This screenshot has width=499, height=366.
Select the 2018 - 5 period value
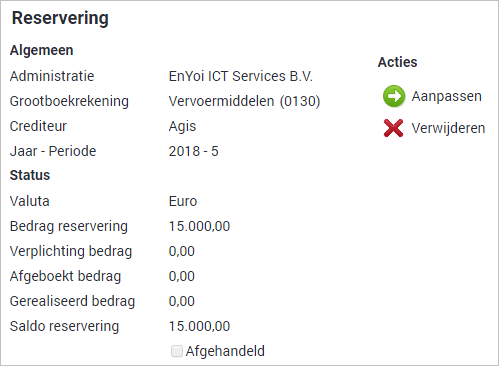(x=194, y=151)
